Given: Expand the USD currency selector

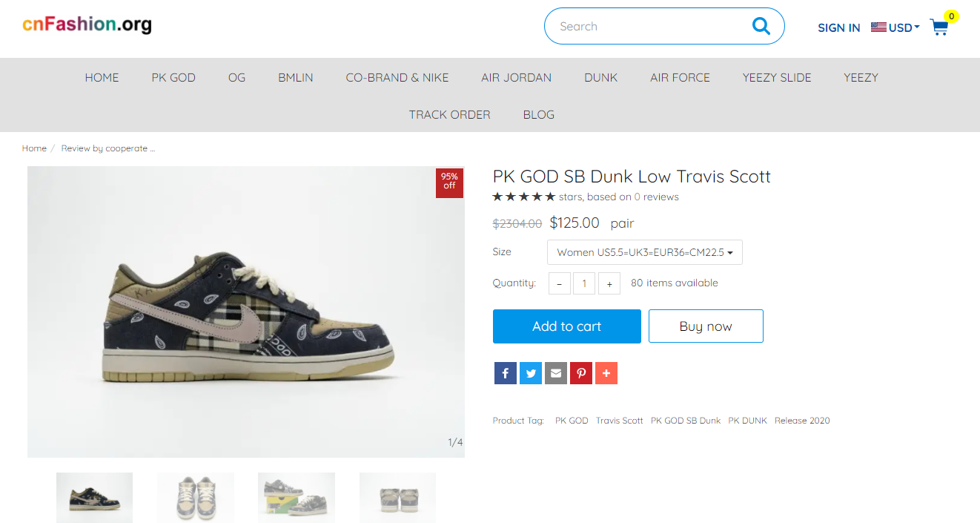Looking at the screenshot, I should pos(895,27).
